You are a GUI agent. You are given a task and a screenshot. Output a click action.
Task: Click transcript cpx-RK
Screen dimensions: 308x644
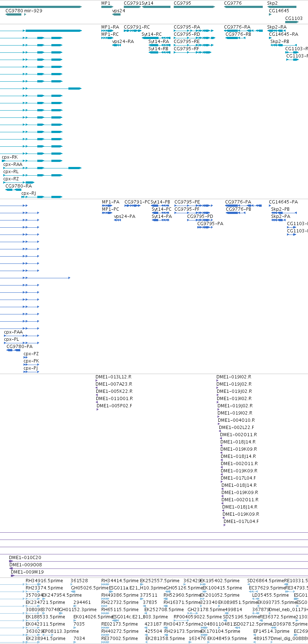coord(10,157)
